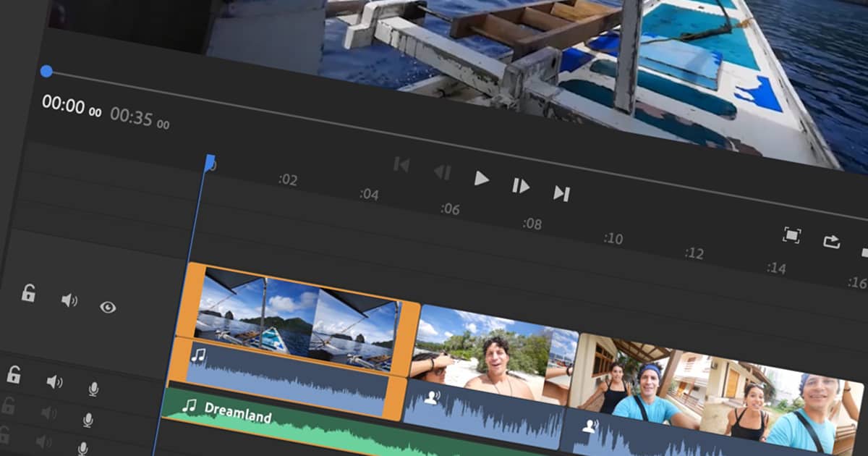This screenshot has width=868, height=456.
Task: Click the microphone just below the Dreamland track
Action: pyautogui.click(x=88, y=421)
